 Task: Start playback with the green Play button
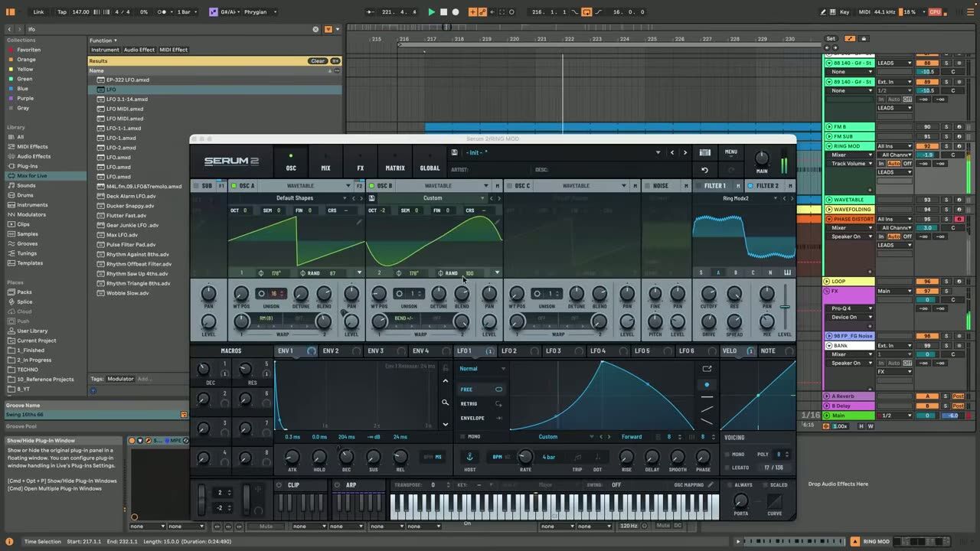pos(432,12)
